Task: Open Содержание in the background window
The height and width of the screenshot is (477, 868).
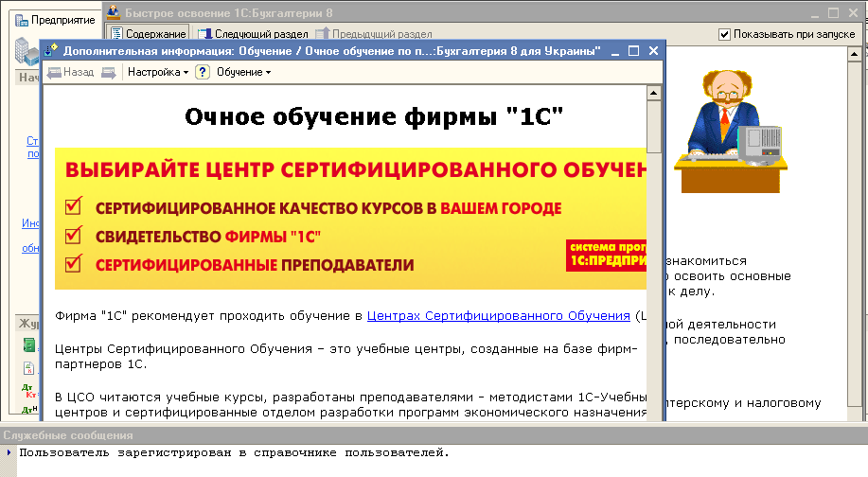Action: (x=148, y=34)
